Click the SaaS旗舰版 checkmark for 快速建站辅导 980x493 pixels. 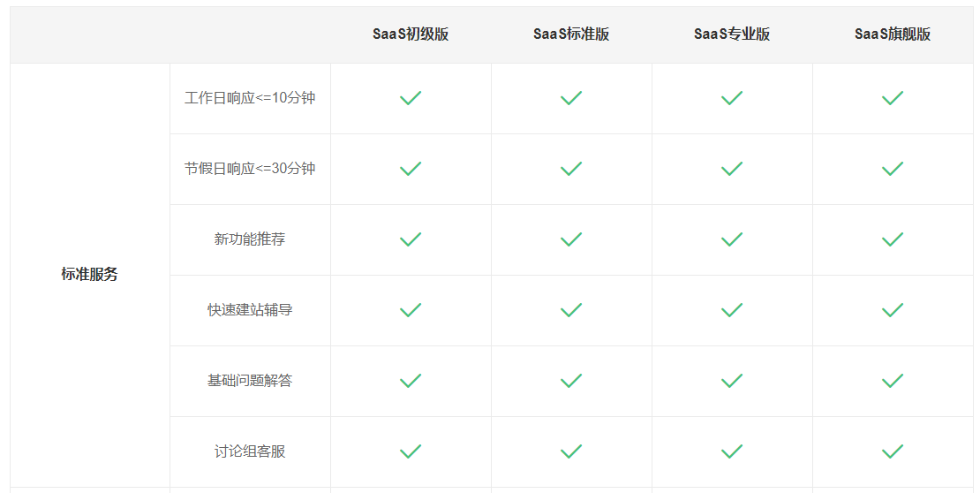(893, 310)
